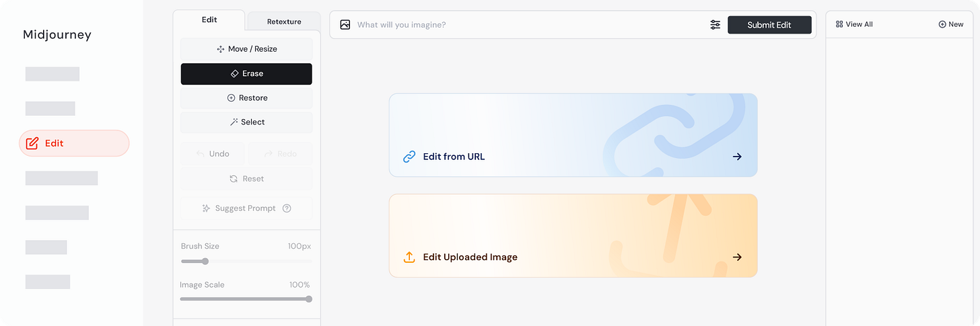Click the Brush Size slider handle
Viewport: 980px width, 326px height.
(x=205, y=261)
